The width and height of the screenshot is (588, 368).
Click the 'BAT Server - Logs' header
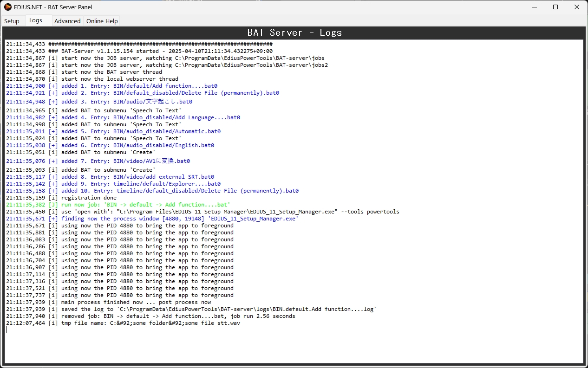[x=294, y=32]
